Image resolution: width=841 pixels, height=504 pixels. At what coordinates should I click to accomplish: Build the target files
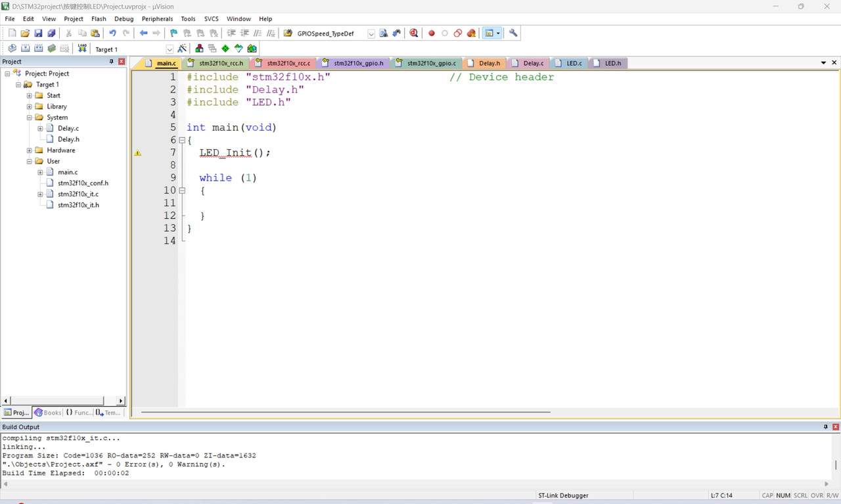coord(25,49)
